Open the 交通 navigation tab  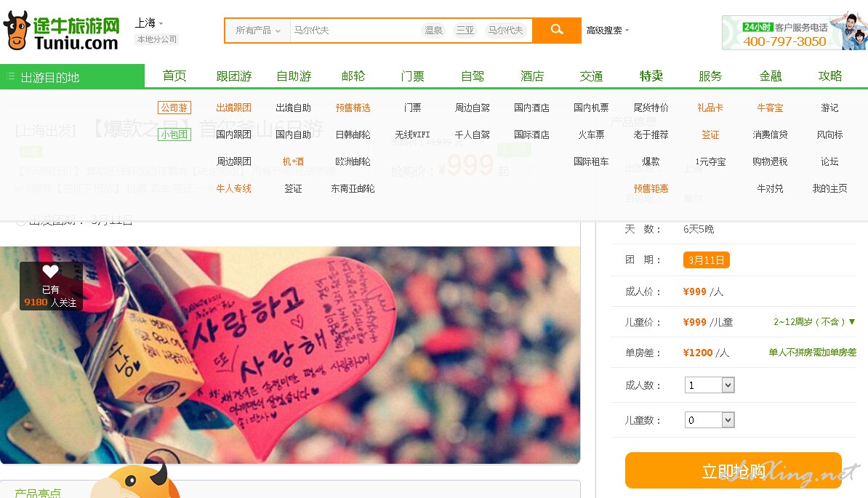591,76
